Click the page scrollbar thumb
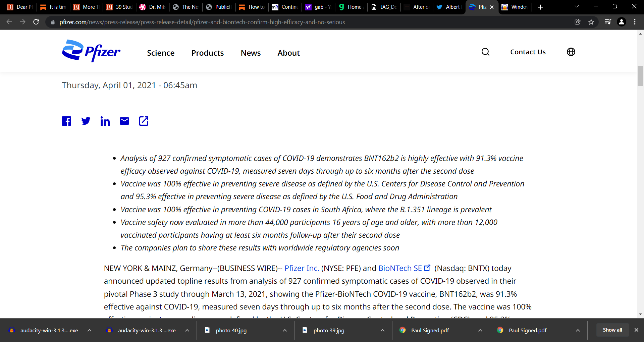The height and width of the screenshot is (342, 644). click(x=640, y=76)
